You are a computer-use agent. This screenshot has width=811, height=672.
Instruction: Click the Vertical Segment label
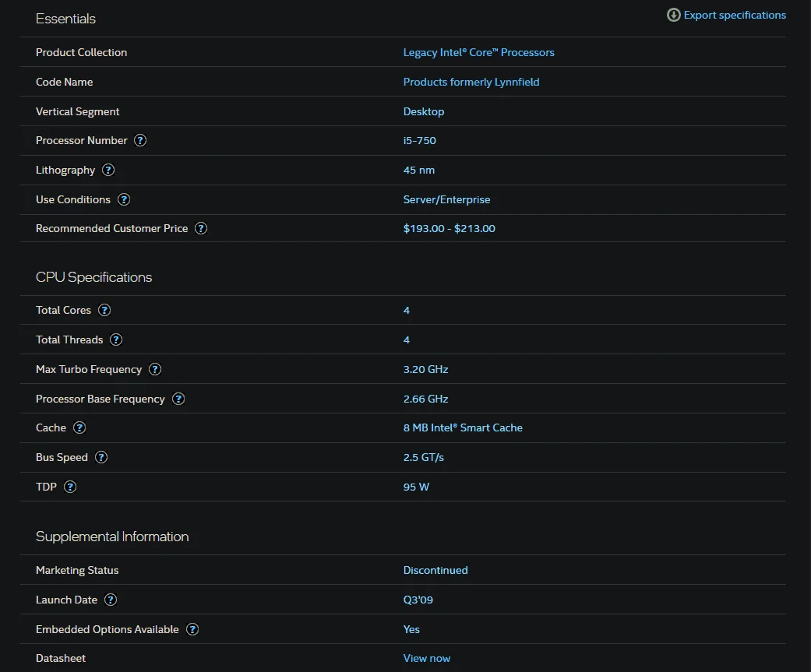78,111
